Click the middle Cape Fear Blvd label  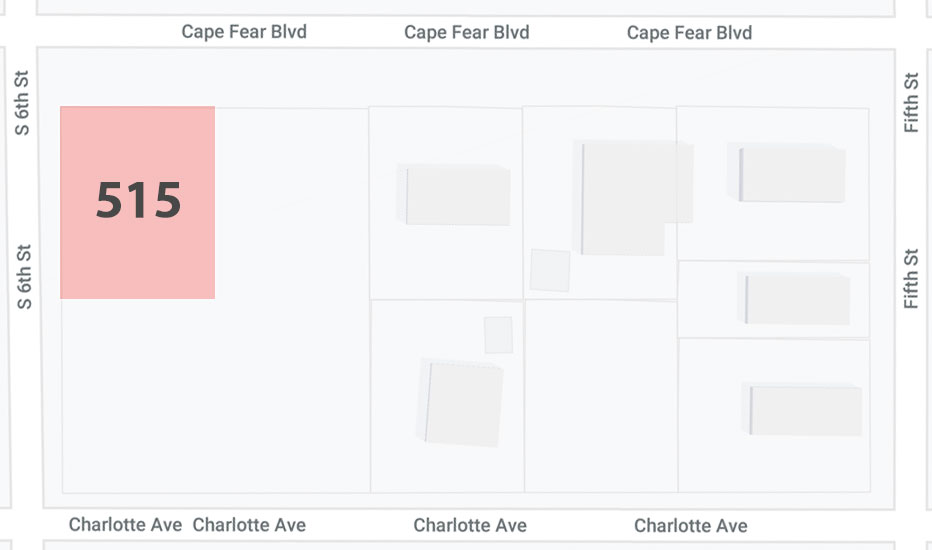pyautogui.click(x=467, y=32)
